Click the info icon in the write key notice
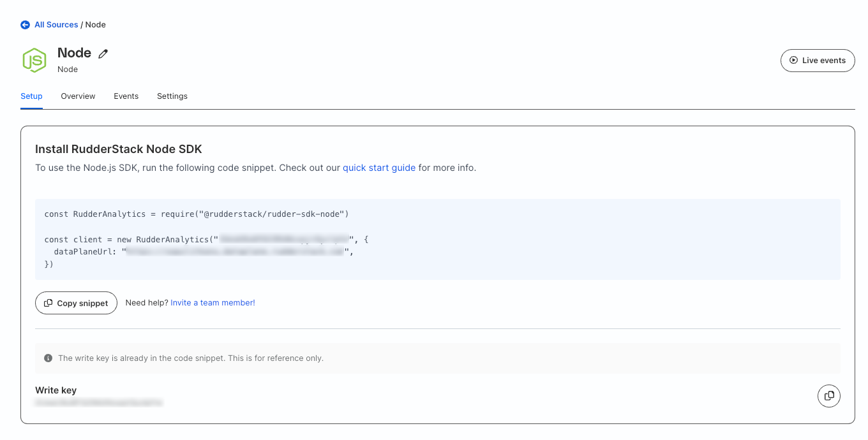868x440 pixels. (48, 358)
